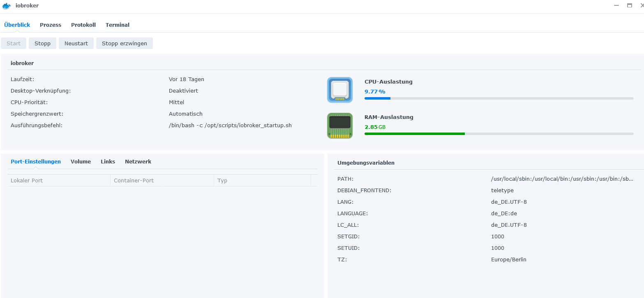This screenshot has height=298, width=644.
Task: Click the RAM-Auslastung progress bar
Action: pyautogui.click(x=499, y=134)
